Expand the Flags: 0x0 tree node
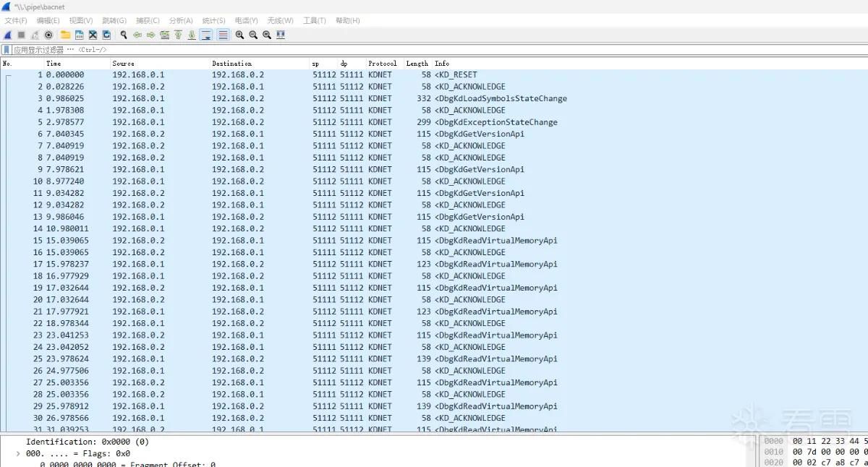Viewport: 868px width, 467px height. pyautogui.click(x=18, y=454)
